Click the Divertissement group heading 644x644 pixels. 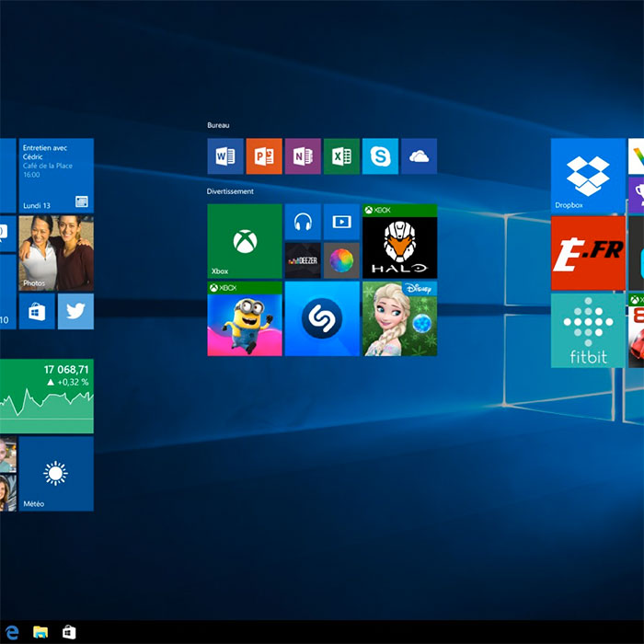click(230, 191)
